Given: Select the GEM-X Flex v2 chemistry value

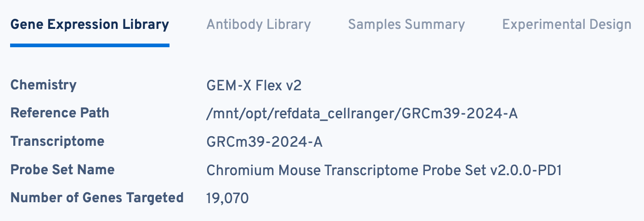Looking at the screenshot, I should 254,86.
